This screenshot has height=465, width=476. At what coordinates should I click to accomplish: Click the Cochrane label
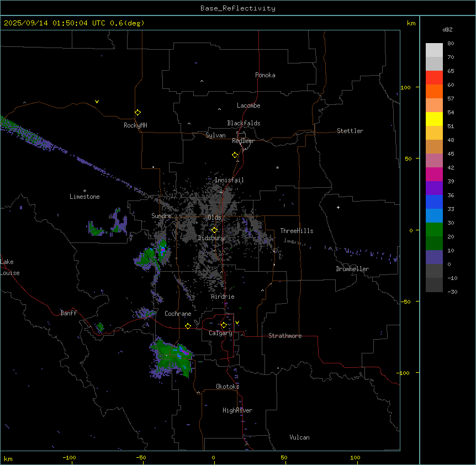[178, 314]
